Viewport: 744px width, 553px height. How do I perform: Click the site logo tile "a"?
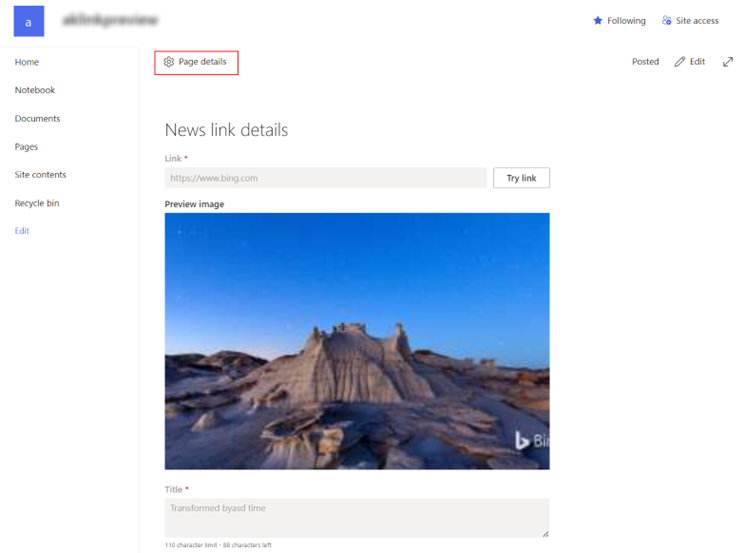point(28,21)
